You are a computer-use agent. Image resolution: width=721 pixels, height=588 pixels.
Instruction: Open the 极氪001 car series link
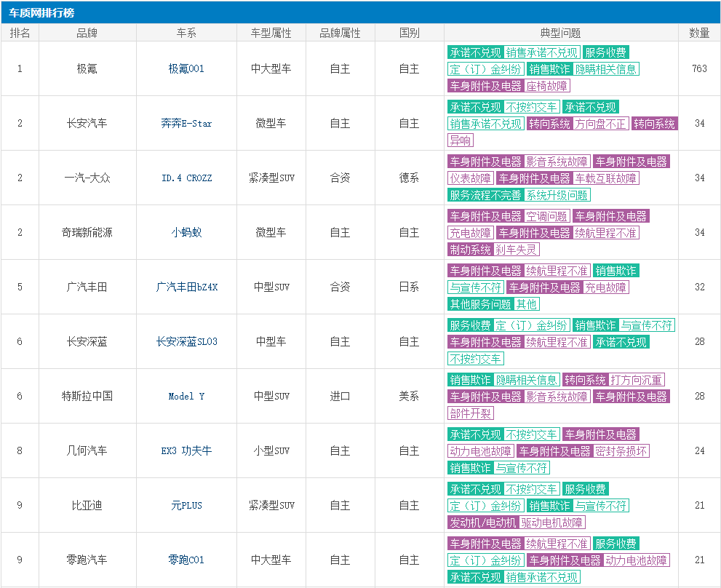point(186,69)
